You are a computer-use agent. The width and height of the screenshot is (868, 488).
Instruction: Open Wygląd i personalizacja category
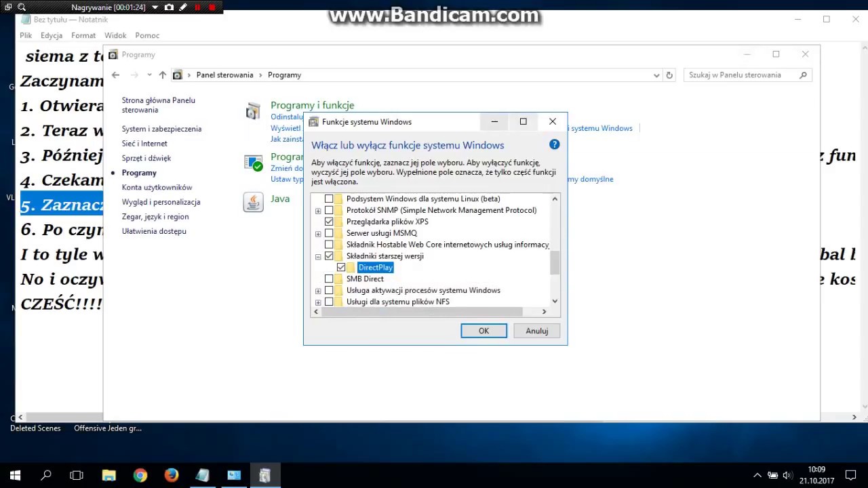[x=161, y=202]
